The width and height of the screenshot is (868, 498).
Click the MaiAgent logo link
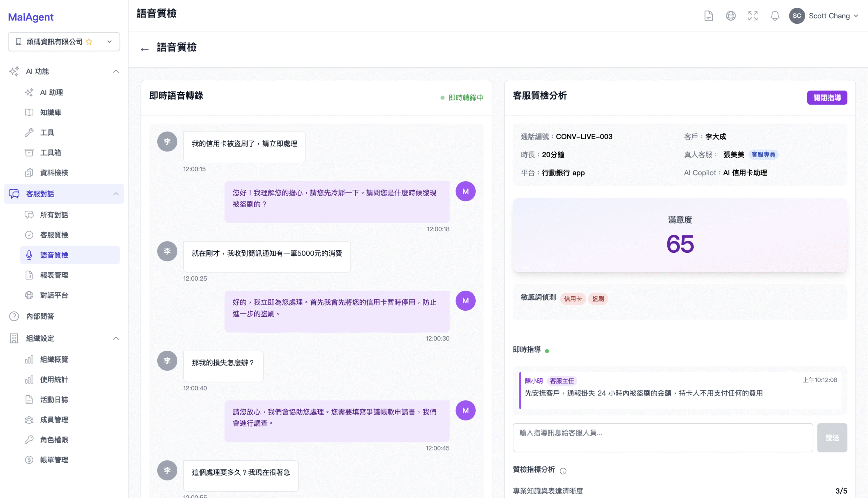pyautogui.click(x=31, y=17)
